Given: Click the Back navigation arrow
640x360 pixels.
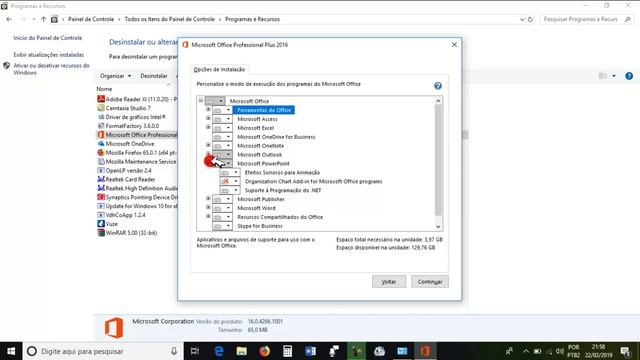Looking at the screenshot, I should [x=9, y=19].
